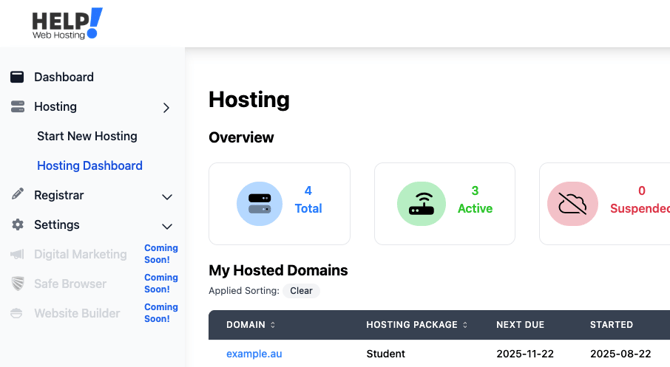Click Coming Soon beside Safe Browser
The image size is (670, 367).
[161, 283]
